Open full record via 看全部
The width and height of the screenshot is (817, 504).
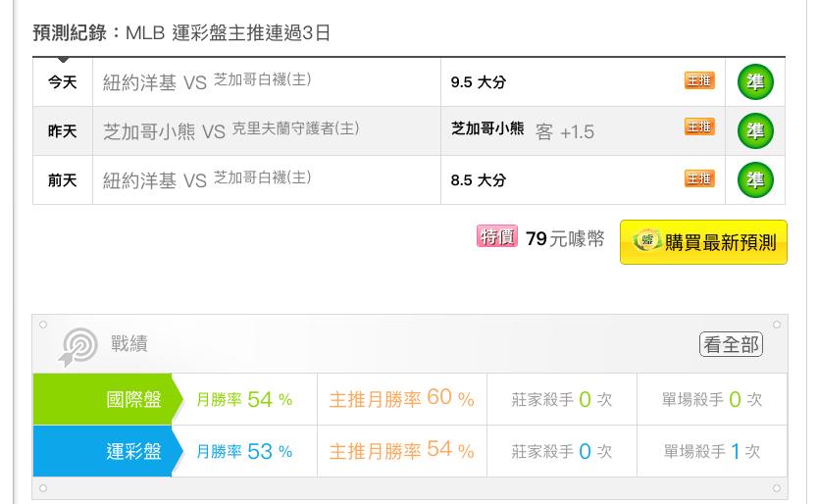pos(731,344)
